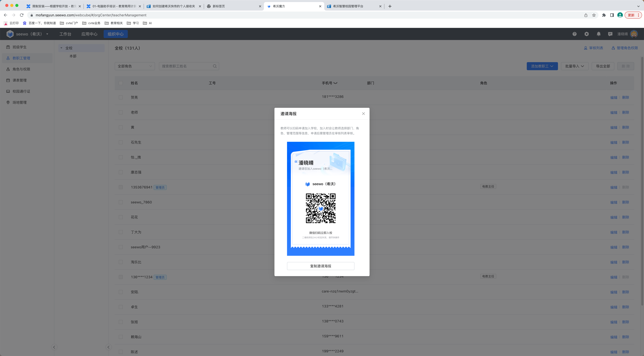The image size is (644, 356).
Task: Expand the seewo（希沃） organization switcher
Action: pos(47,34)
